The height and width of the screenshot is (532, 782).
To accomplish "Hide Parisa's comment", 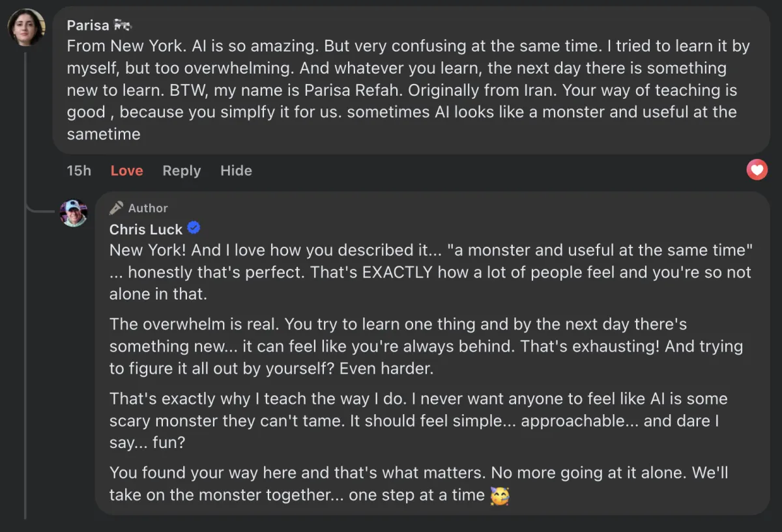I will 236,171.
